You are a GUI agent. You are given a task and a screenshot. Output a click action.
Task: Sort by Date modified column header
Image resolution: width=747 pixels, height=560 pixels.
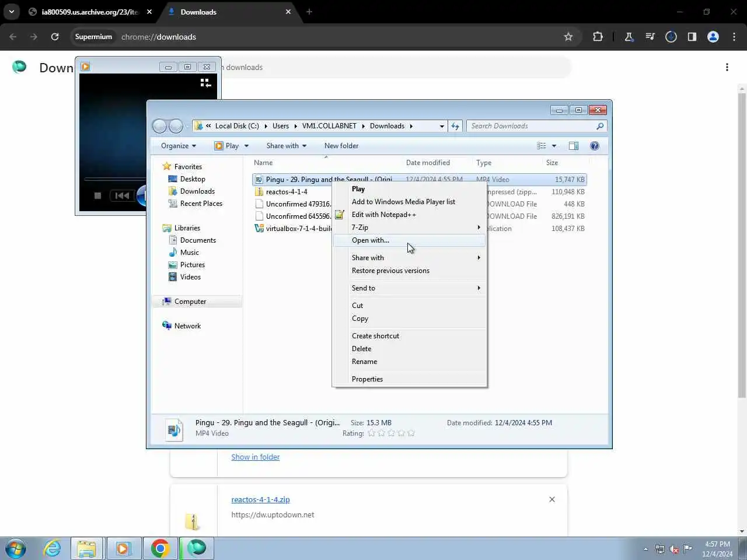tap(428, 163)
